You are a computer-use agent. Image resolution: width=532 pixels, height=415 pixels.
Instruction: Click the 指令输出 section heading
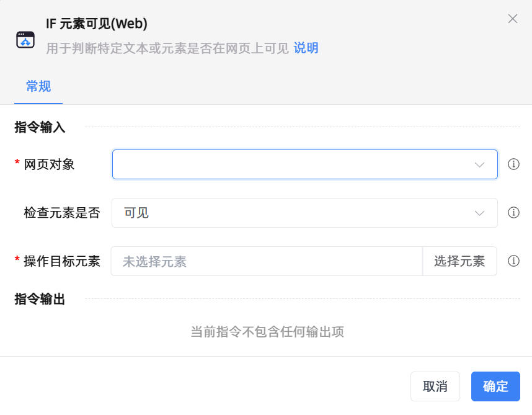click(40, 299)
